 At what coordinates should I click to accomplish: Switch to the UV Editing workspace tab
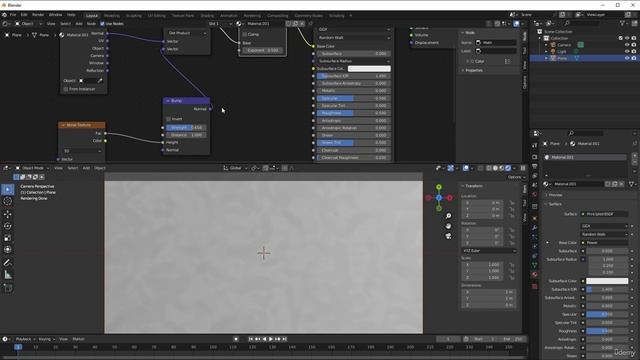(x=156, y=16)
